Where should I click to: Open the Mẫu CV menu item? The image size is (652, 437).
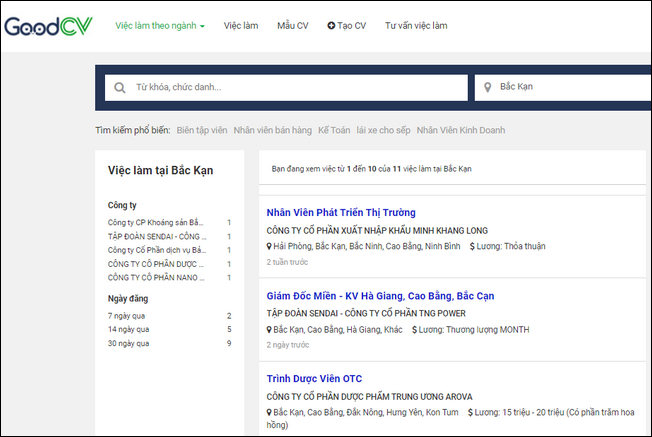point(293,25)
